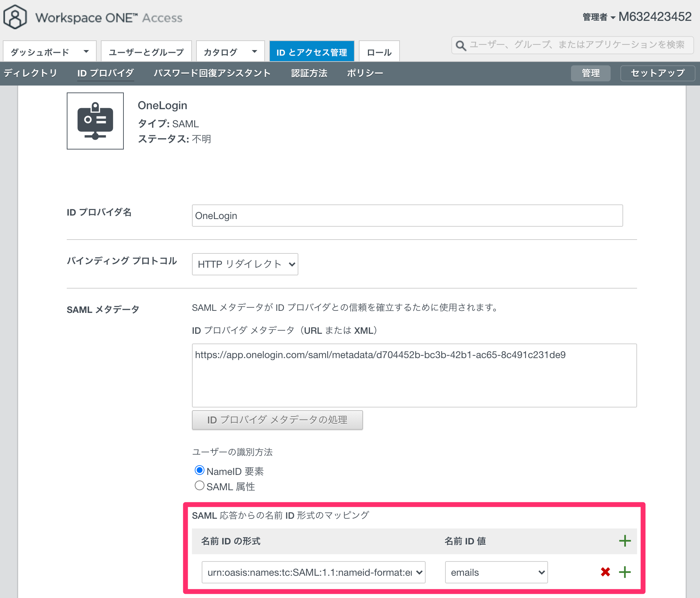700x598 pixels.
Task: Click the 名前 ID の形式 column header
Action: pyautogui.click(x=231, y=541)
